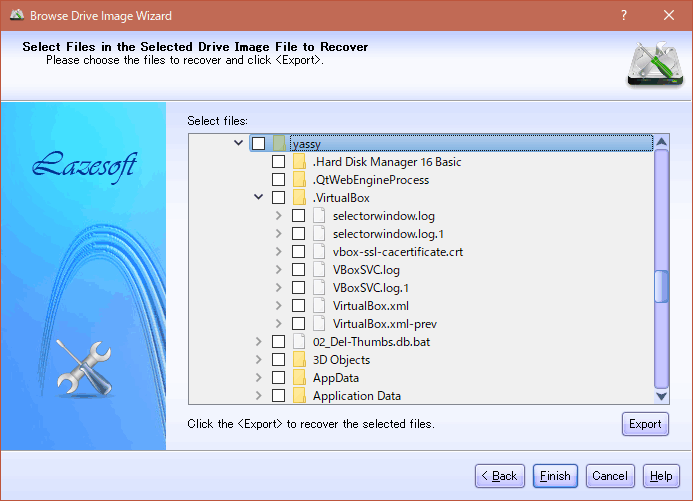This screenshot has width=693, height=501.
Task: Expand the VBoxSVC.log node
Action: (x=278, y=269)
